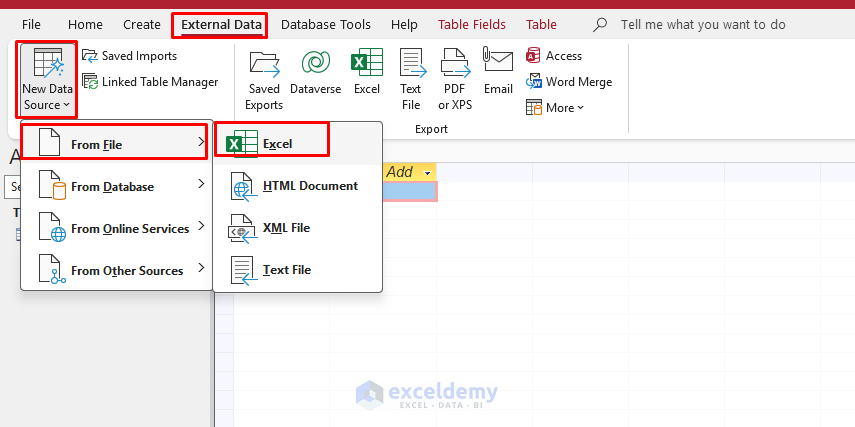Choose HTML Document import option
The image size is (855, 427).
pos(298,186)
